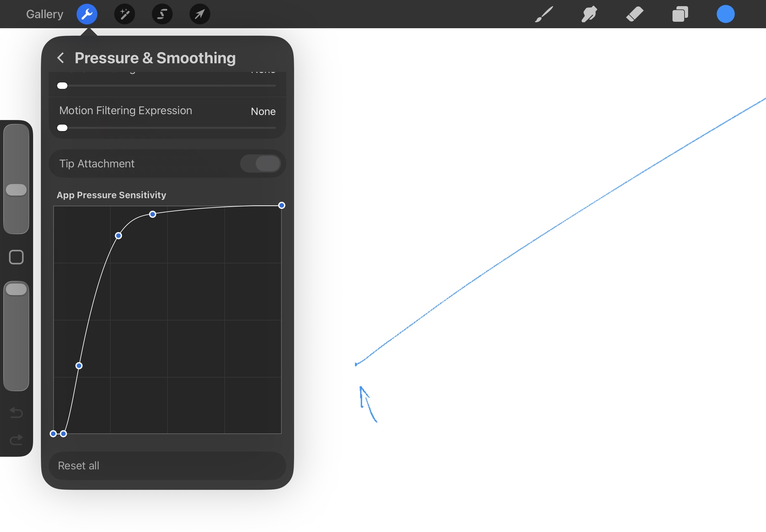Open the Gallery view
This screenshot has width=766, height=532.
point(45,14)
